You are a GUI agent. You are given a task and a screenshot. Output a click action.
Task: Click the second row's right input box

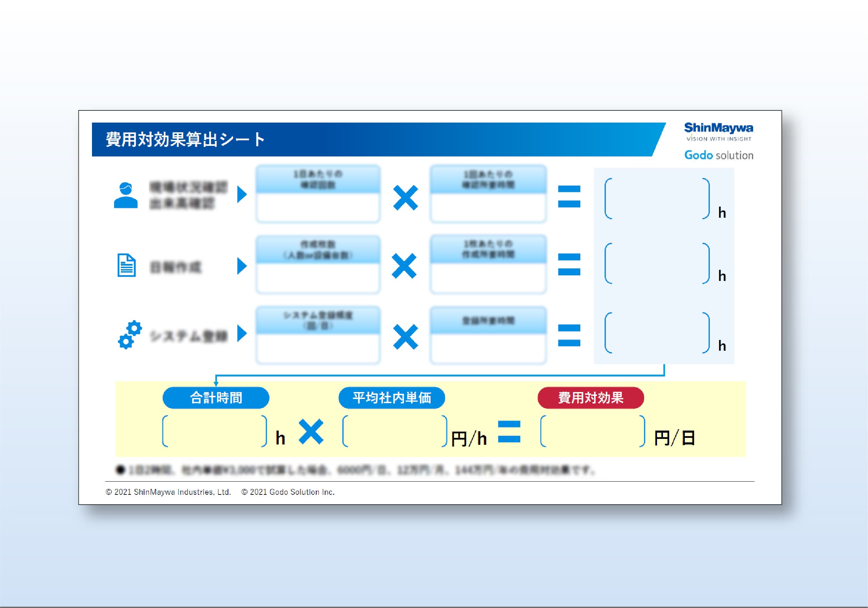[x=488, y=278]
